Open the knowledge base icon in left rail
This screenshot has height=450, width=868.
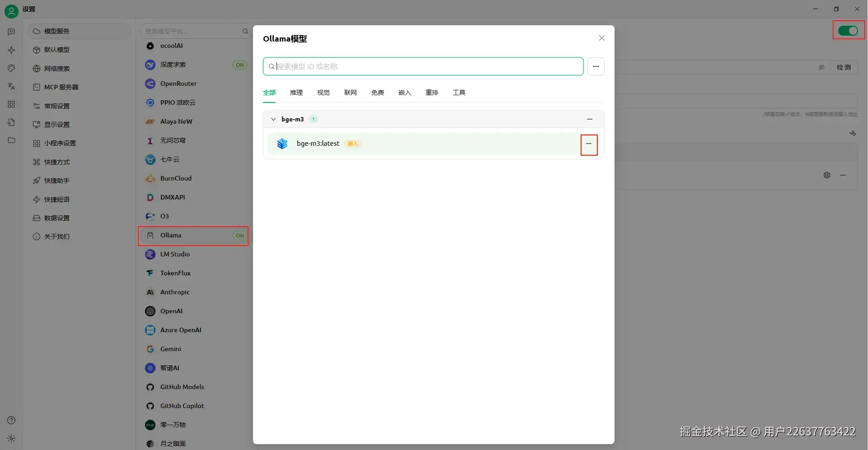[11, 122]
